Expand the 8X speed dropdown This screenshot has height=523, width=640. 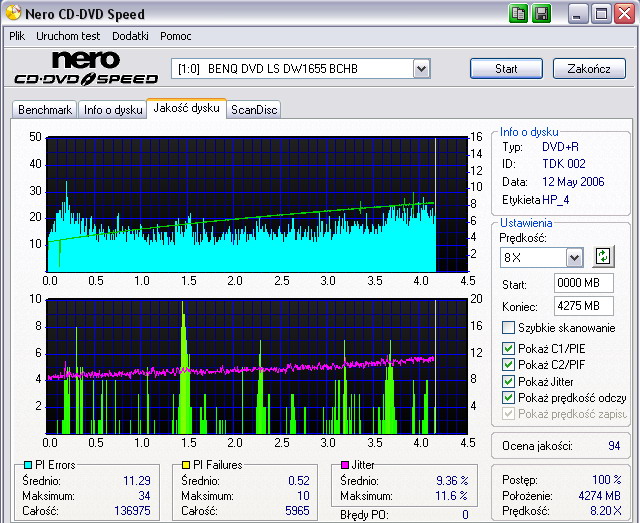click(574, 258)
